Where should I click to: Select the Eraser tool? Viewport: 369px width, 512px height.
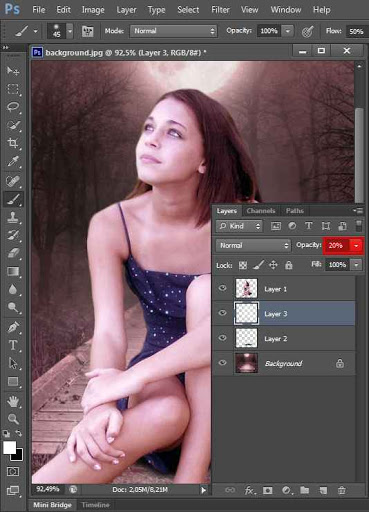point(13,253)
